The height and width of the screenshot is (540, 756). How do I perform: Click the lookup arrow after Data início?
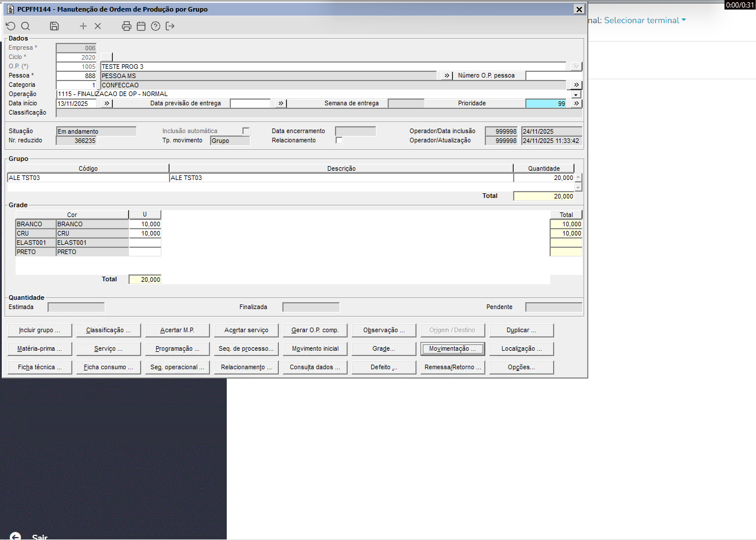pyautogui.click(x=106, y=103)
